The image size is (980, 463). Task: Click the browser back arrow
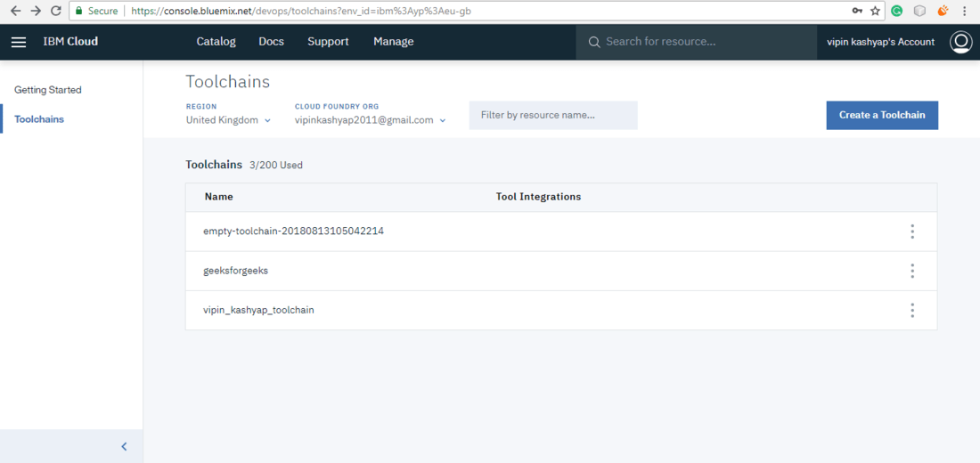[x=16, y=11]
